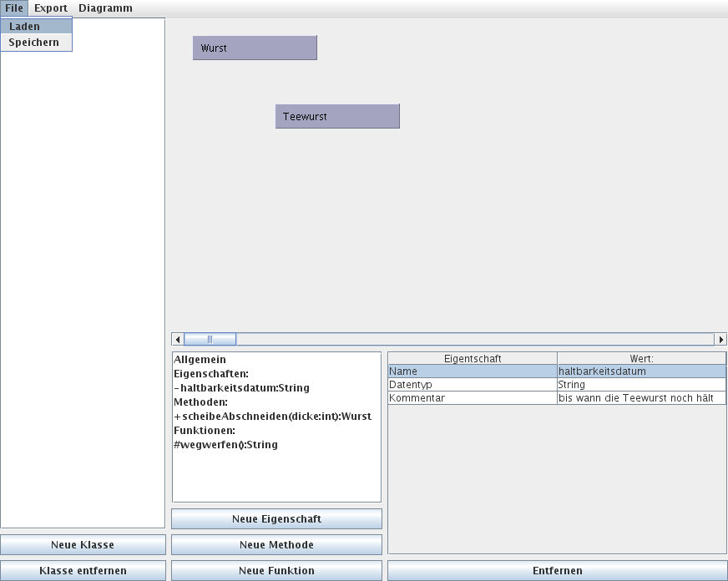Open the File menu
The width and height of the screenshot is (728, 581).
coord(13,8)
